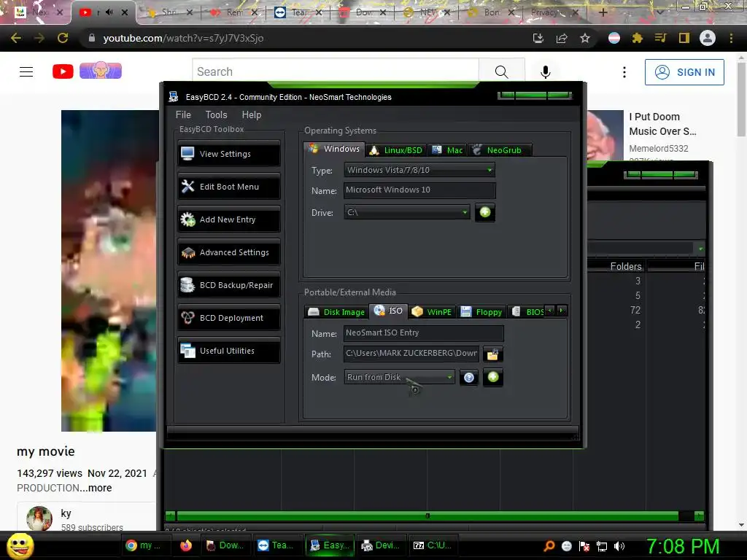Open YouTube settings three-dot menu
The width and height of the screenshot is (747, 560).
click(624, 72)
